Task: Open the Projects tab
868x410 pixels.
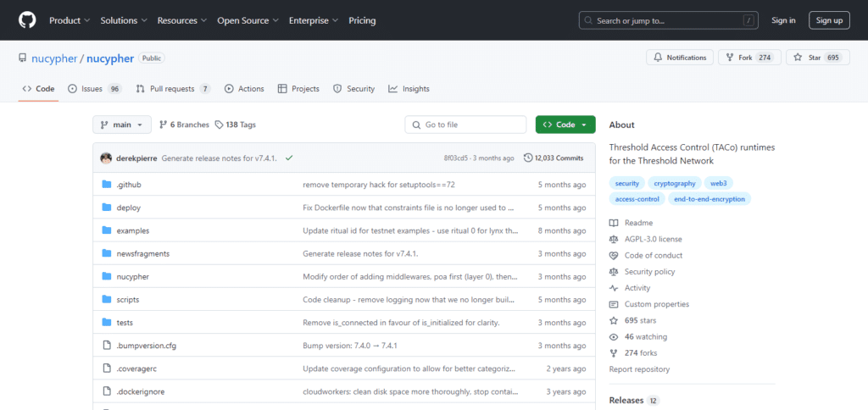Action: pyautogui.click(x=298, y=89)
